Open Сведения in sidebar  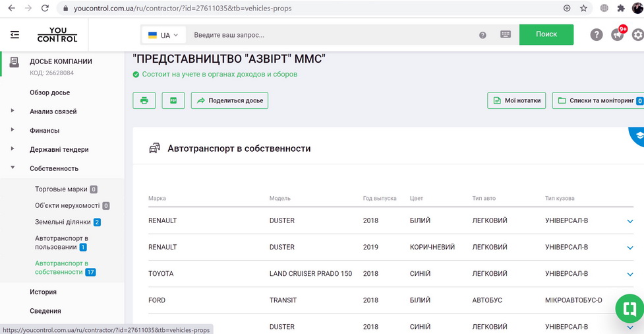click(45, 311)
